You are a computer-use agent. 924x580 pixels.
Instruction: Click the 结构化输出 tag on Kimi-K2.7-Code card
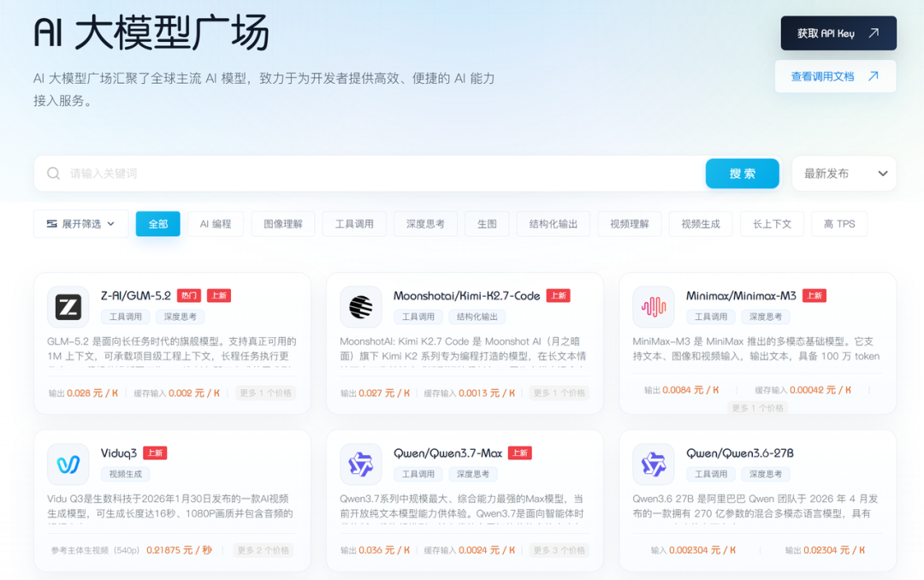click(x=477, y=317)
